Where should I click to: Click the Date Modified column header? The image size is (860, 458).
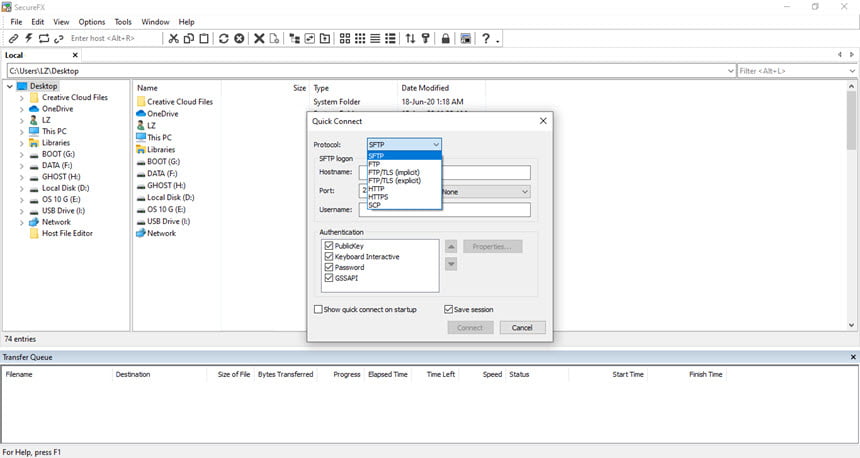[440, 88]
